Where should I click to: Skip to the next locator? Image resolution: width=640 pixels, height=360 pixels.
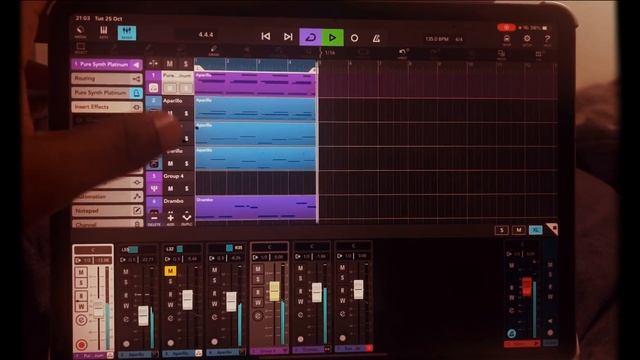point(288,37)
